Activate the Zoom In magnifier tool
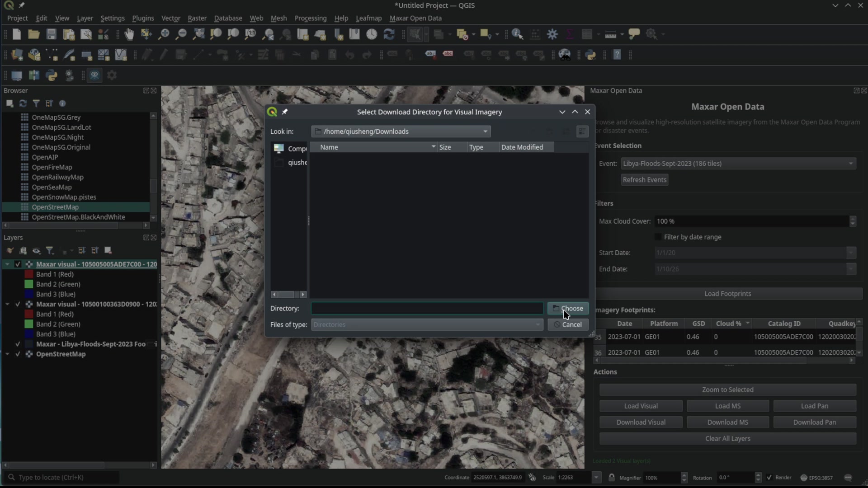This screenshot has height=488, width=868. pos(164,34)
